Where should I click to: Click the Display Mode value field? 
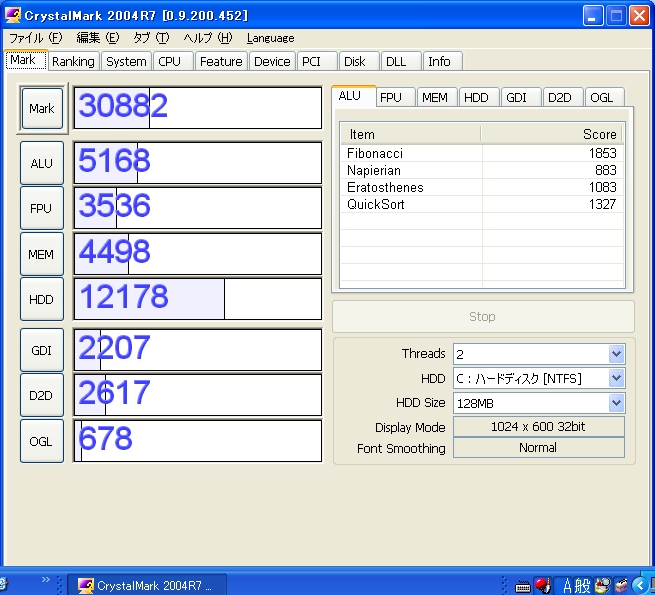coord(539,427)
